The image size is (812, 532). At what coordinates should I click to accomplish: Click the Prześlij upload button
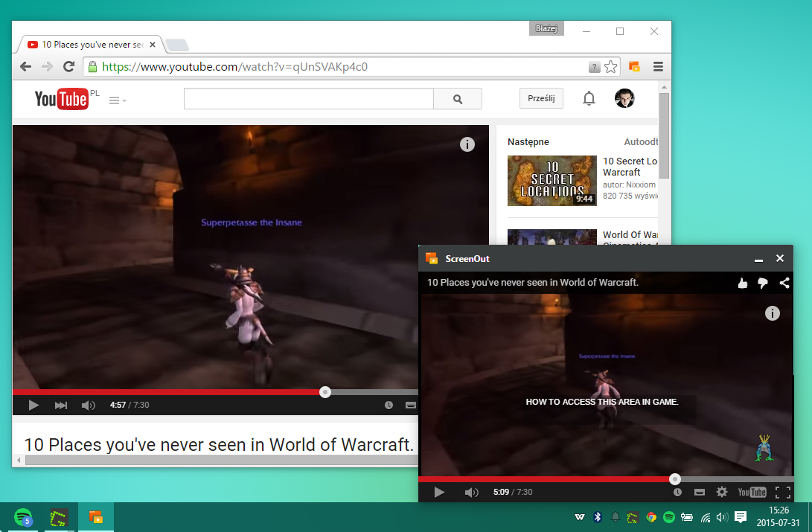pos(541,98)
